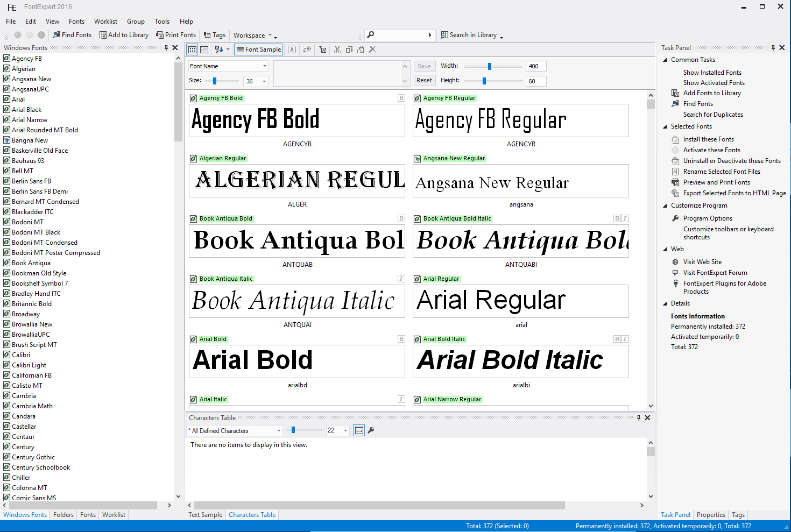Open the All Defined Characters dropdown

(278, 431)
